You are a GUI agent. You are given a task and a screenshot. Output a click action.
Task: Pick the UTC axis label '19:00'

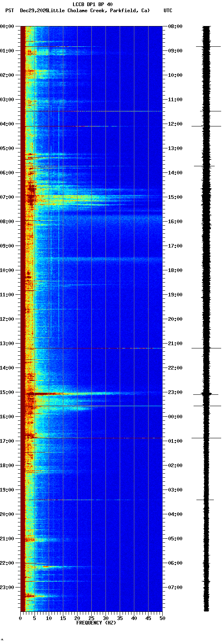click(175, 295)
